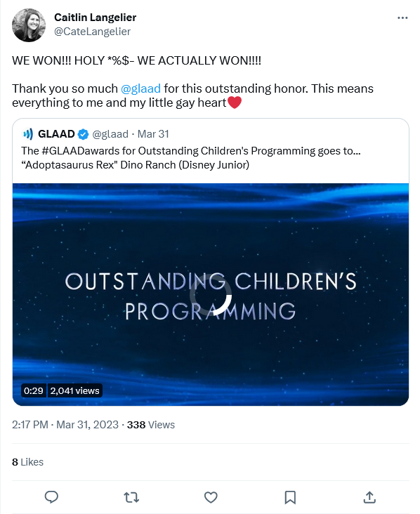The image size is (420, 514).
Task: Click the reply speech bubble icon
Action: (x=51, y=497)
